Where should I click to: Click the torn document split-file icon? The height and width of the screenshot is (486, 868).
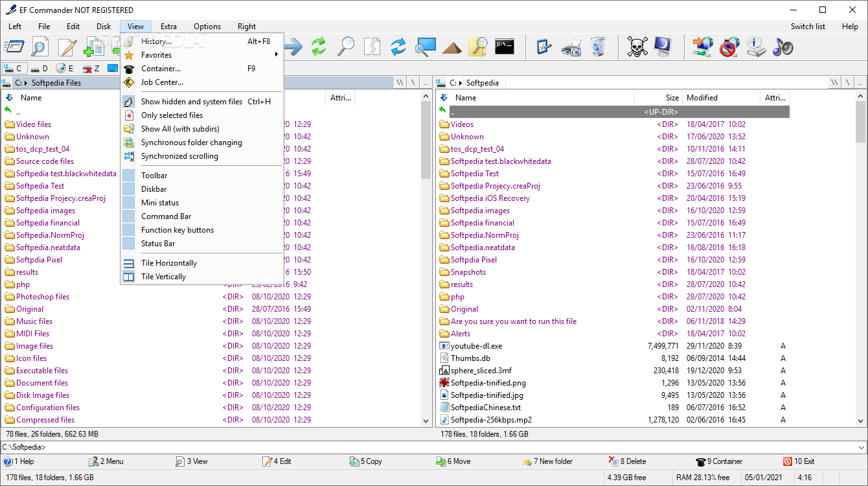(372, 47)
